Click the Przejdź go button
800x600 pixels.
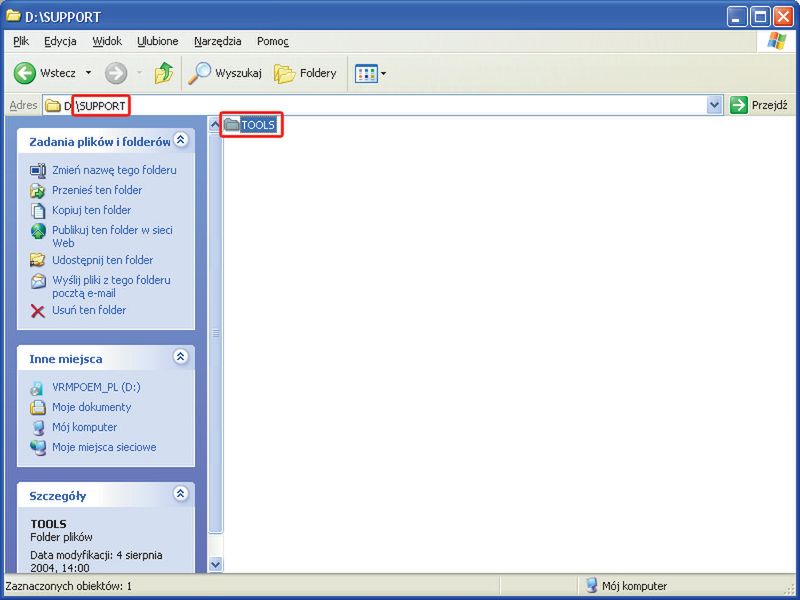[x=759, y=106]
